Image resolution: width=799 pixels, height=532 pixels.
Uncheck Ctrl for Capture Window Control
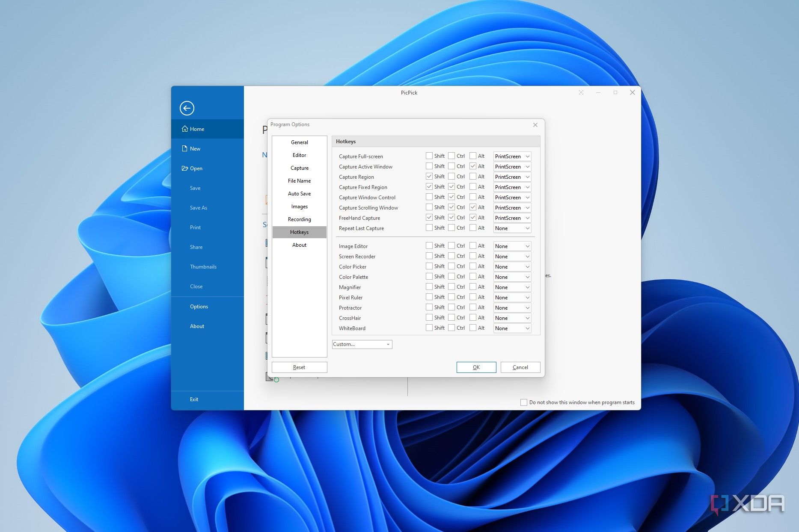(451, 197)
